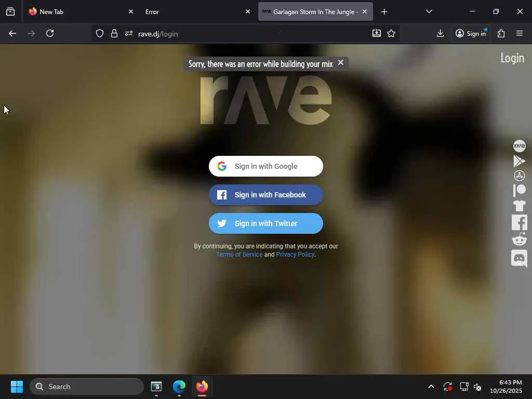
Task: Bookmark this page with the star
Action: [x=391, y=33]
